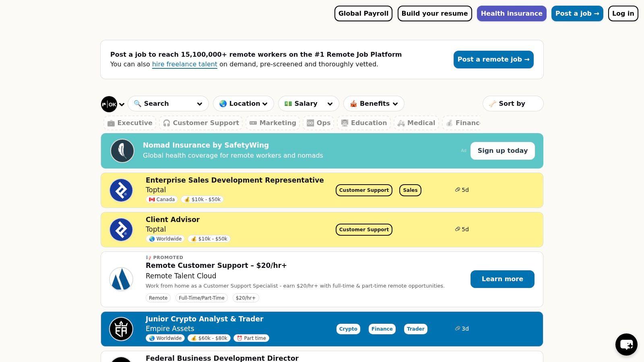Follow the hire freelance talent link
The width and height of the screenshot is (644, 362).
(x=185, y=64)
